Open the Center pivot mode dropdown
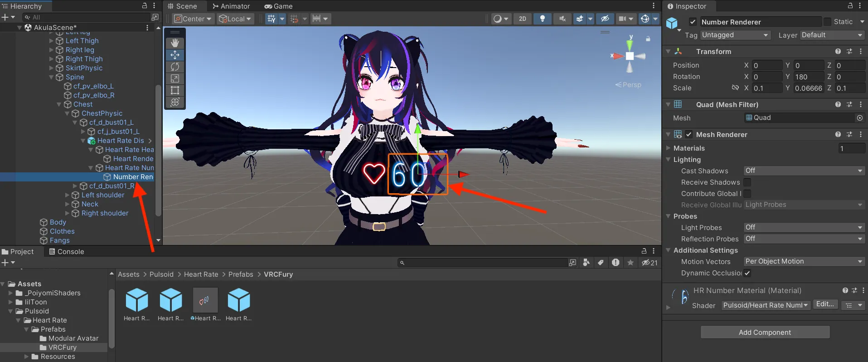This screenshot has height=362, width=868. pyautogui.click(x=193, y=19)
